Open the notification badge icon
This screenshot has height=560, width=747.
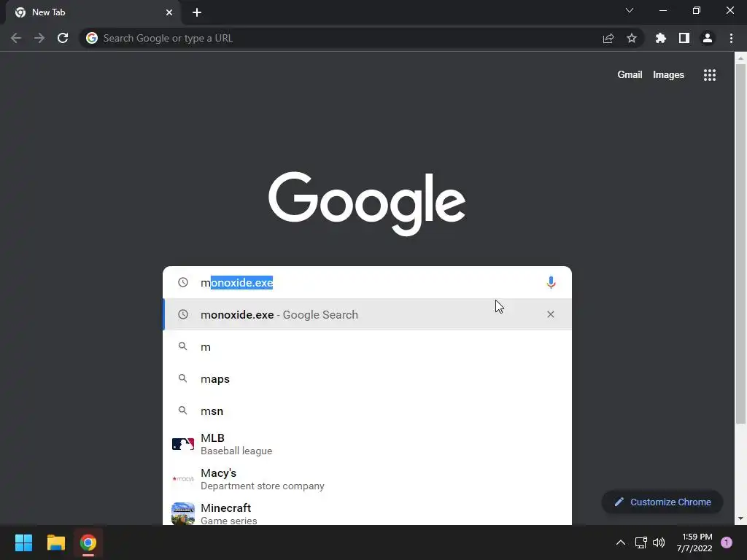(x=727, y=542)
